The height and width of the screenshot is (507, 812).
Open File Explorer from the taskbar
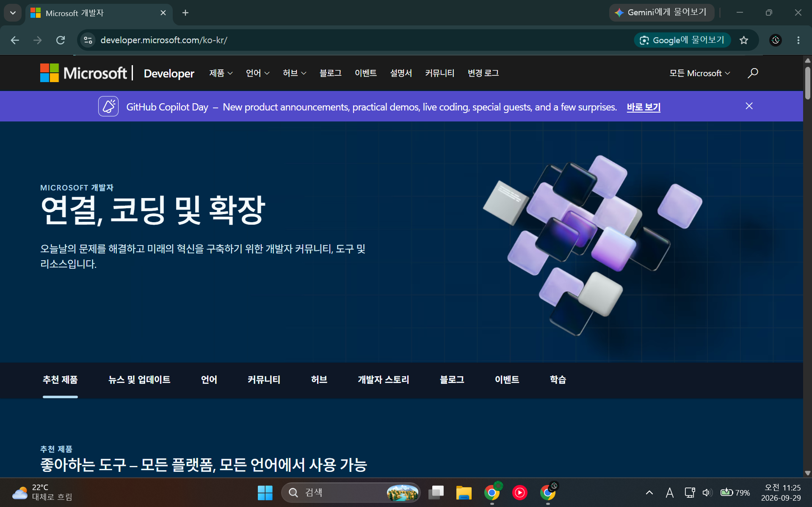pos(464,493)
